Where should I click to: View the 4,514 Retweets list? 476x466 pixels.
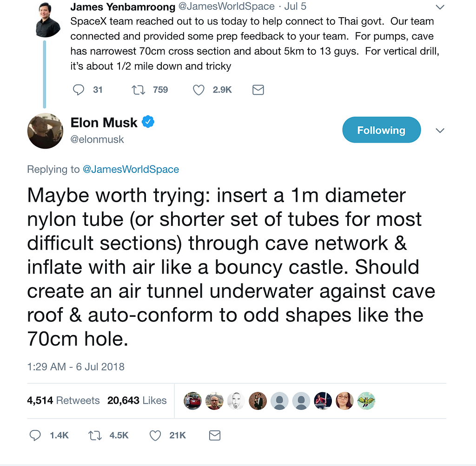pyautogui.click(x=63, y=400)
